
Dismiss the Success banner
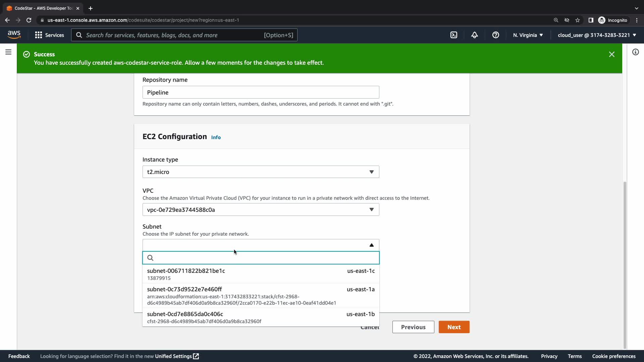click(x=611, y=54)
